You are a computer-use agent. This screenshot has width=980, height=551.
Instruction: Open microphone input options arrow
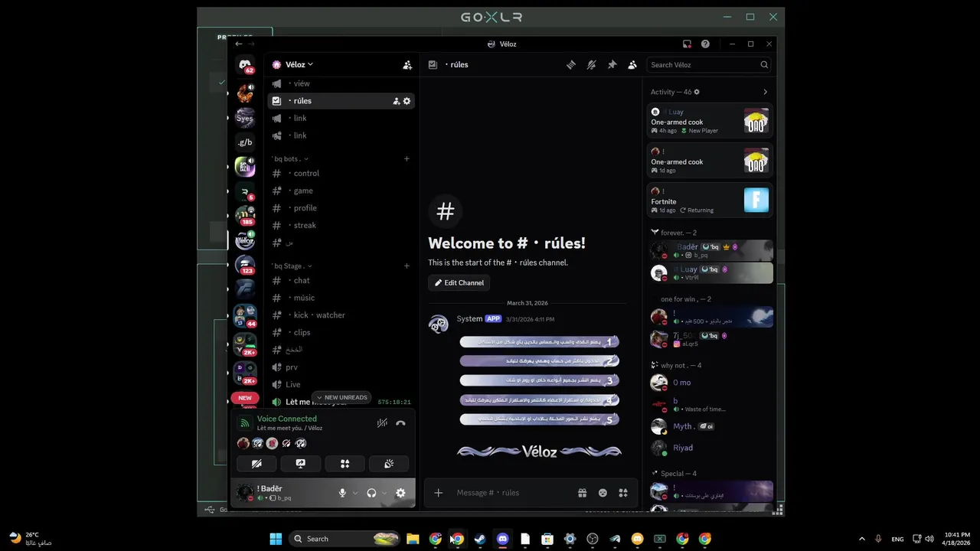pos(355,494)
